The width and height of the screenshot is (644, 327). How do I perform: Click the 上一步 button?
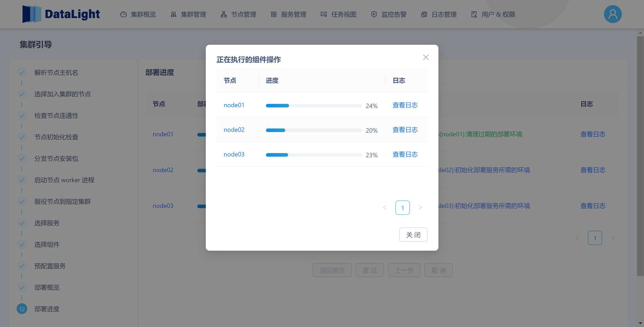tap(404, 270)
